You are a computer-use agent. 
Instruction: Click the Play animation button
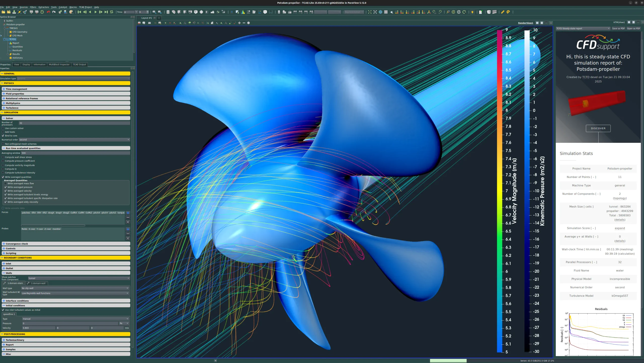(95, 12)
